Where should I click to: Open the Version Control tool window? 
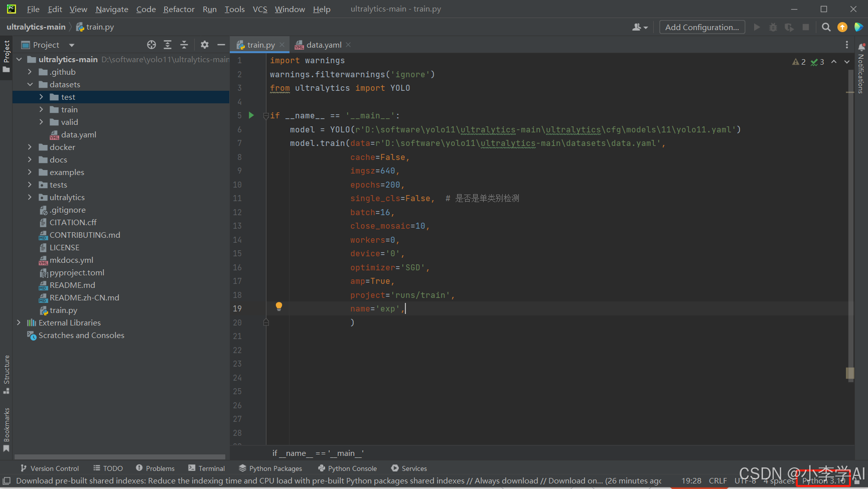click(x=49, y=468)
